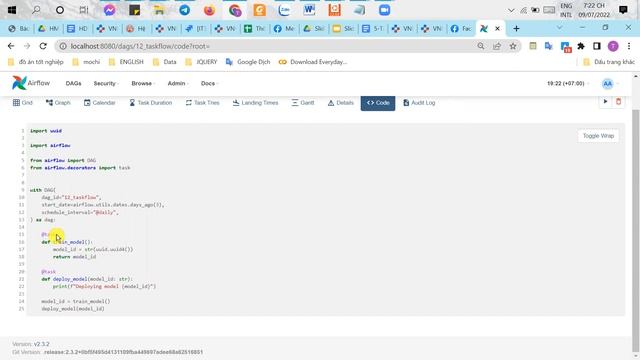This screenshot has width=640, height=360.
Task: Open the Extensions puzzle icon
Action: [581, 46]
